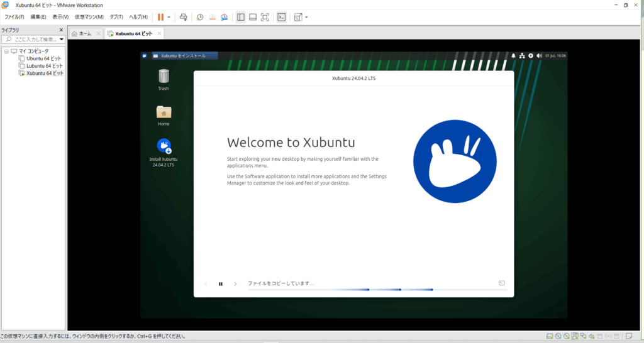Image resolution: width=644 pixels, height=343 pixels.
Task: Click the next slide arrow in installer
Action: tap(236, 284)
